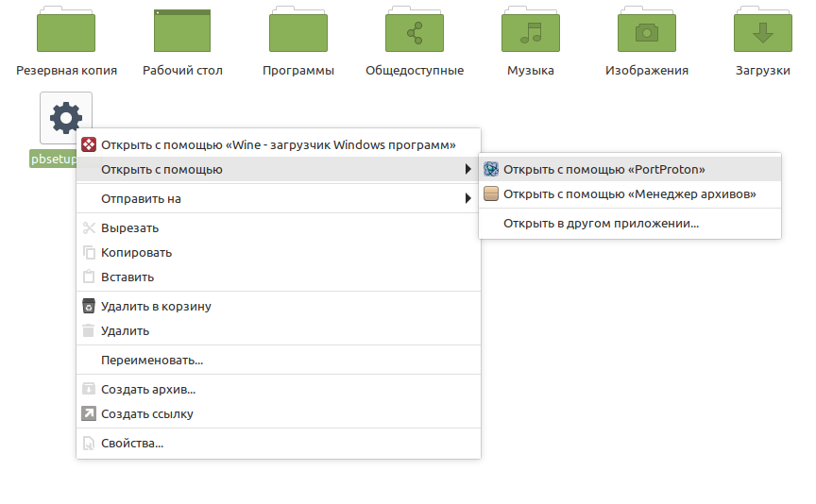Viewport: 816px width, 504px height.
Task: Open Свойства… from the context menu
Action: tap(279, 444)
